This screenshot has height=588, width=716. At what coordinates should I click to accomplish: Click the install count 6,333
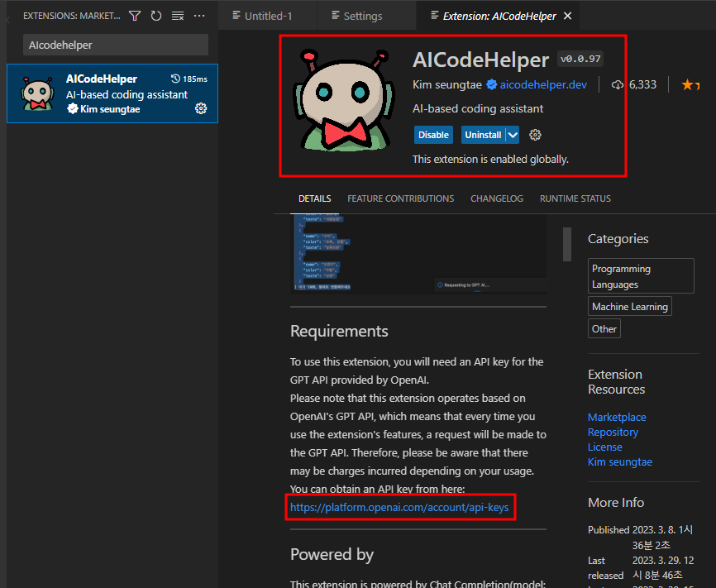[x=634, y=85]
